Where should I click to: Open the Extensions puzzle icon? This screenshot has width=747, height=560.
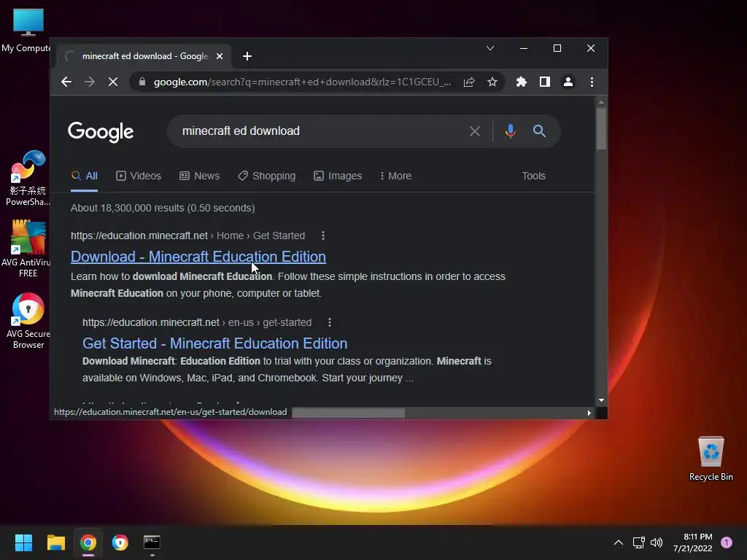[x=522, y=82]
